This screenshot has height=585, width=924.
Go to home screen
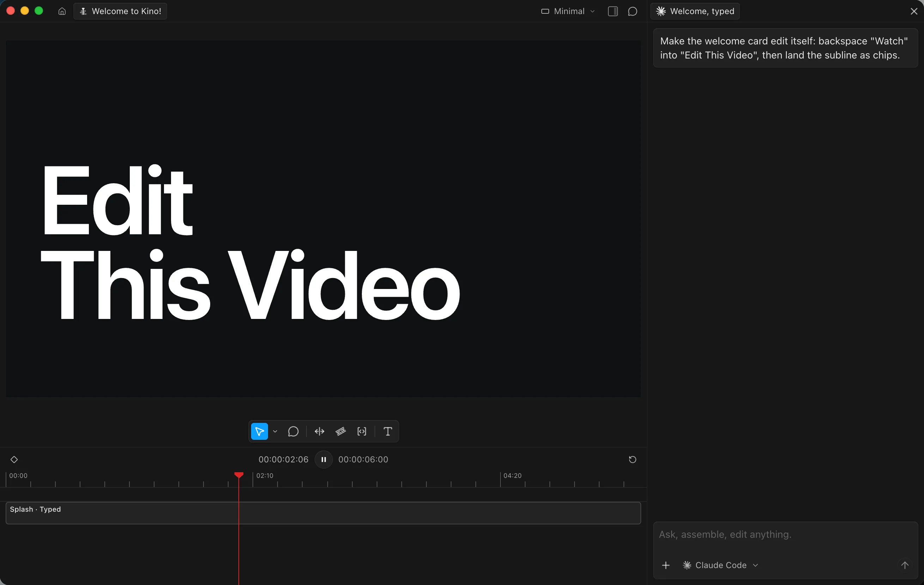point(62,11)
